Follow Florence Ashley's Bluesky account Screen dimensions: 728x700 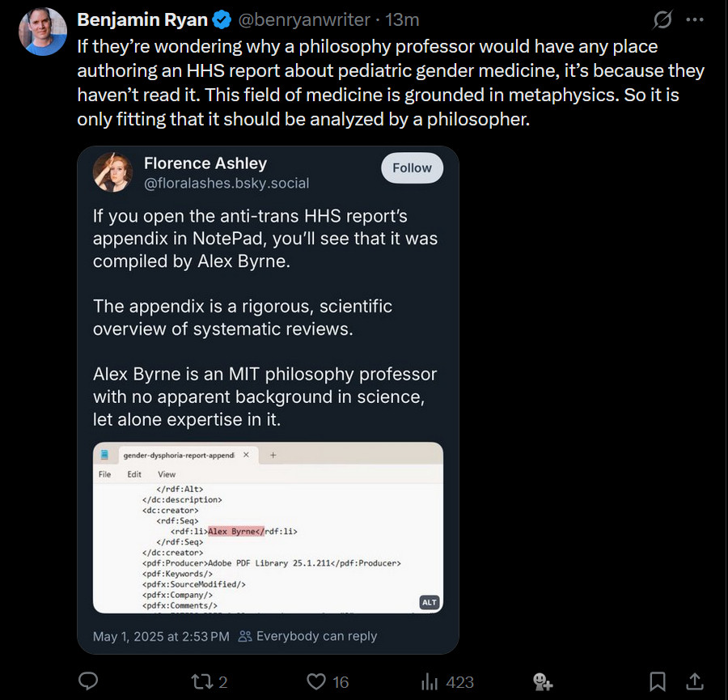pyautogui.click(x=412, y=168)
